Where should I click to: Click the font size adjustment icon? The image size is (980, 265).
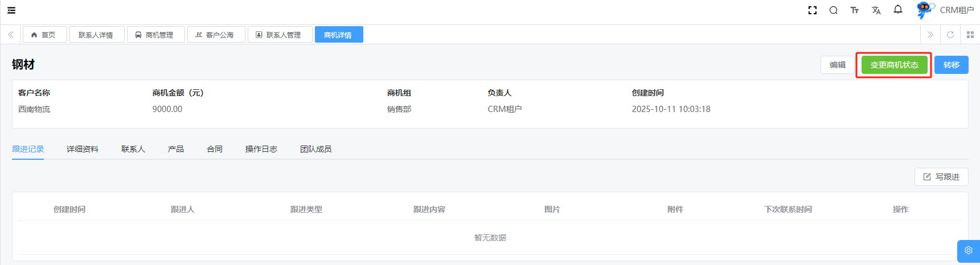click(x=854, y=10)
